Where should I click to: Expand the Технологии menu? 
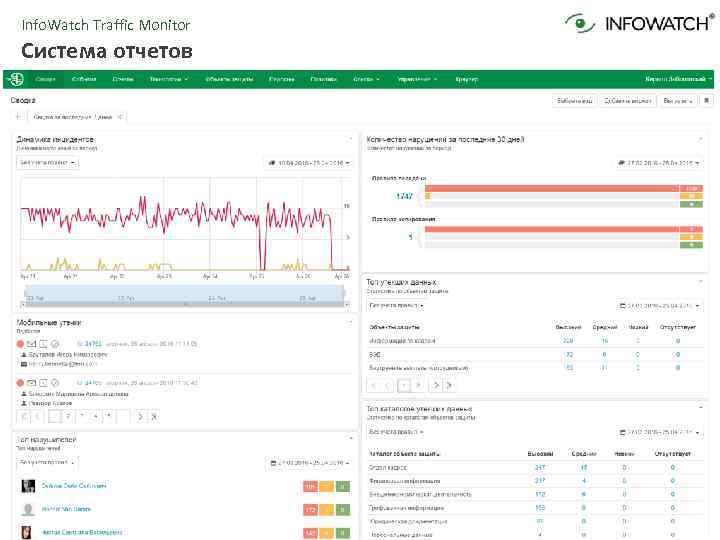tap(169, 79)
